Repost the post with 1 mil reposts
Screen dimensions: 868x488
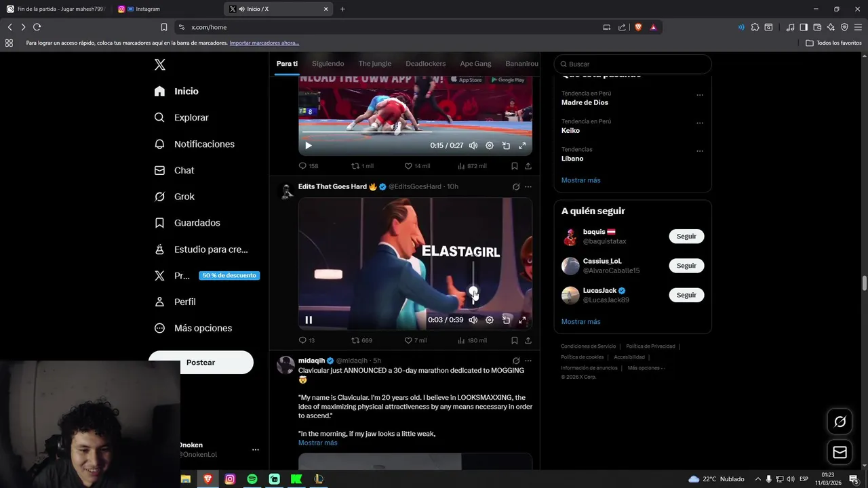[x=362, y=166]
